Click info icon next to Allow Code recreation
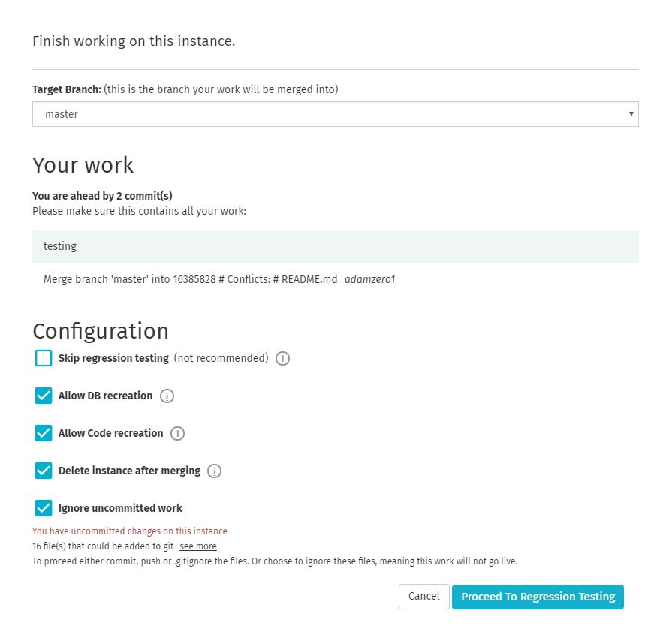This screenshot has width=672, height=638. tap(178, 434)
